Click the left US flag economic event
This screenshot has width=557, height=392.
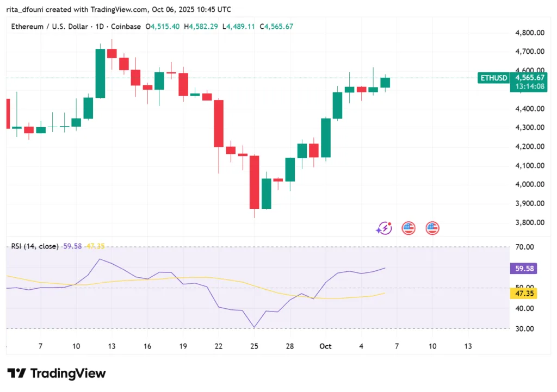(409, 228)
